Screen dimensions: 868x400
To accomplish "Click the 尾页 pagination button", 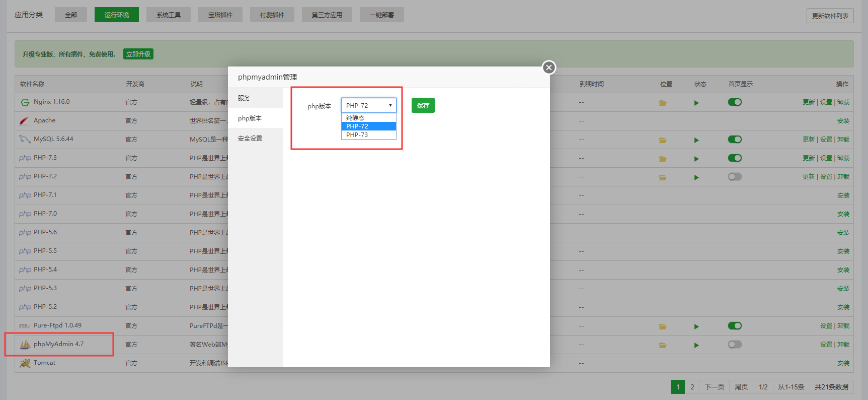I will point(741,387).
